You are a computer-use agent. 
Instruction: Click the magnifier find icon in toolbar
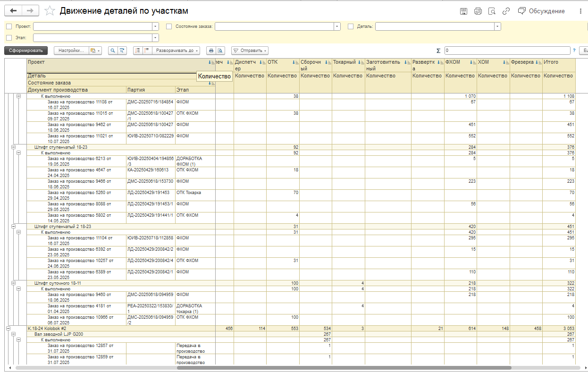click(x=113, y=51)
